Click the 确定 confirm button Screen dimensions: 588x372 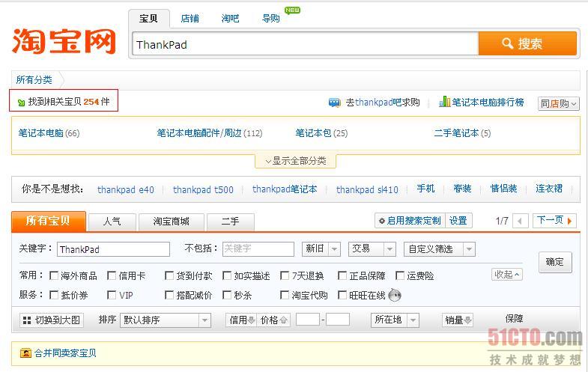pos(555,262)
